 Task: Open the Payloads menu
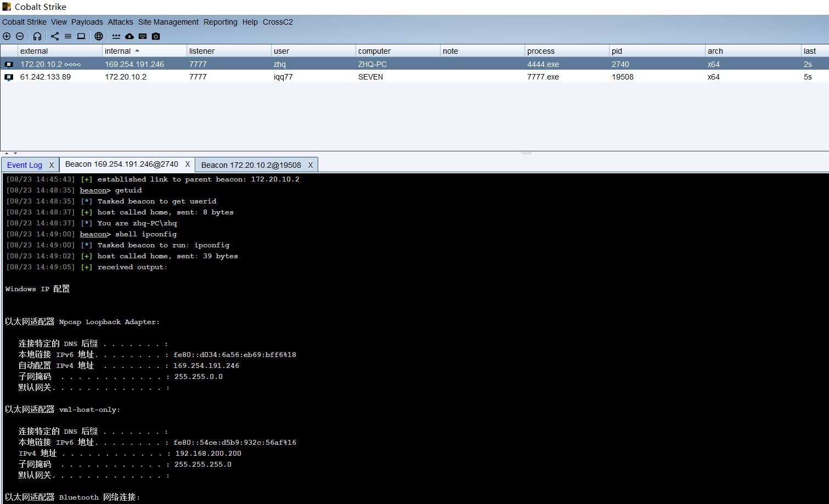coord(87,22)
